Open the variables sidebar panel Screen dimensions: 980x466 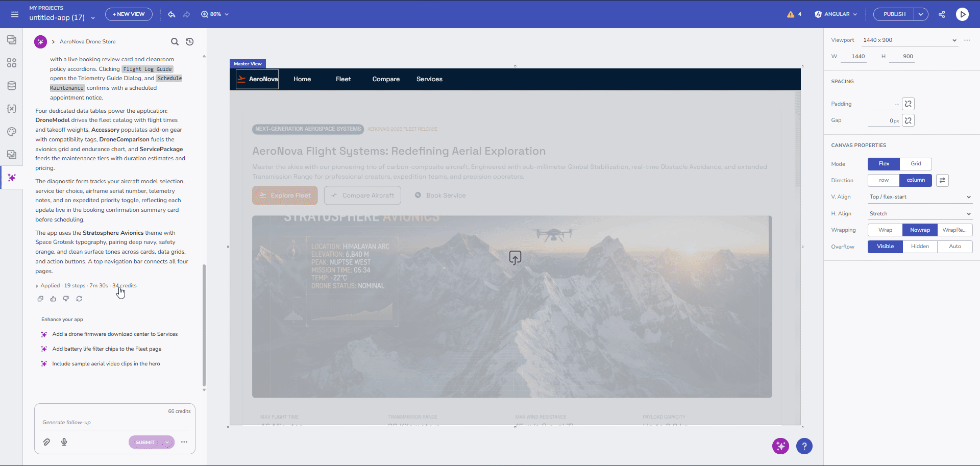pyautogui.click(x=12, y=109)
